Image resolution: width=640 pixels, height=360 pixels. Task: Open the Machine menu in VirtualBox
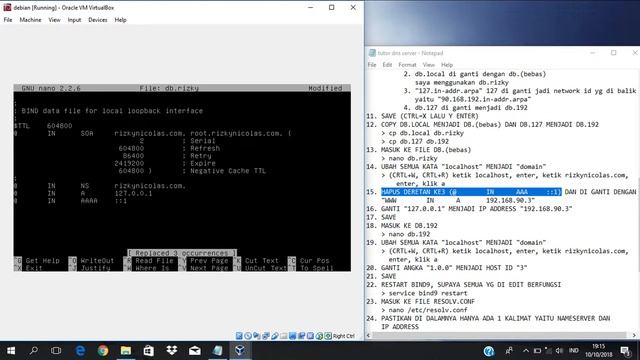(30, 20)
